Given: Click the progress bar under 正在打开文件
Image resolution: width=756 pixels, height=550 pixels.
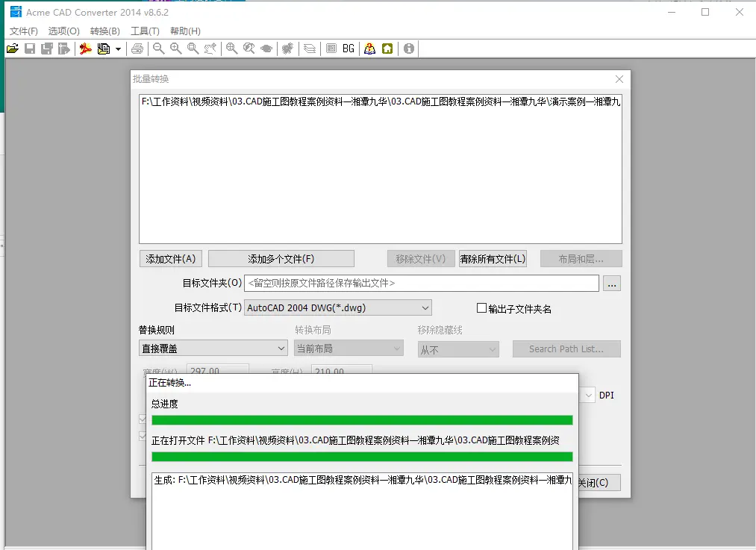Looking at the screenshot, I should pos(362,457).
